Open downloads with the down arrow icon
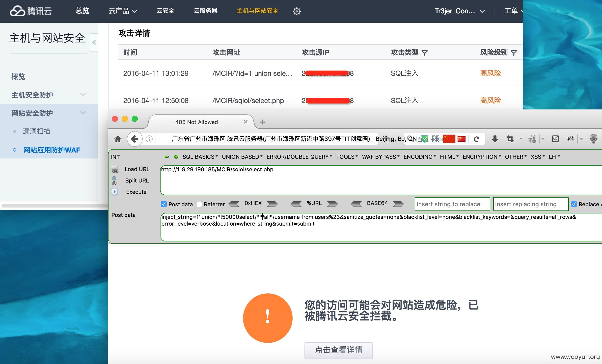 pos(495,139)
